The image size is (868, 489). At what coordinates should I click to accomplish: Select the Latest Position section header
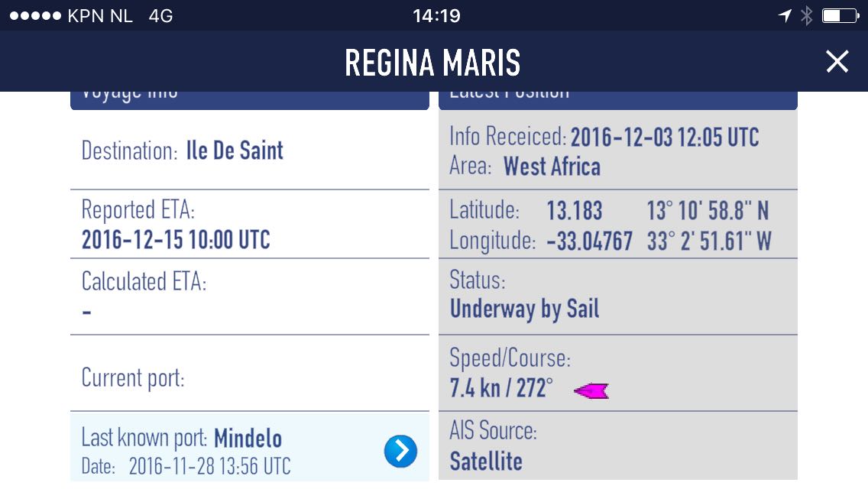[x=617, y=99]
